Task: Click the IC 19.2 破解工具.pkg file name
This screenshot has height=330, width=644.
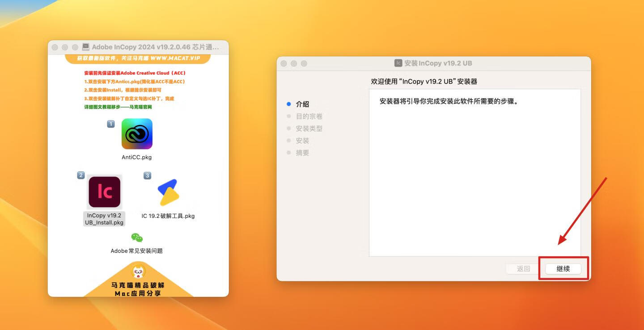Action: click(168, 216)
